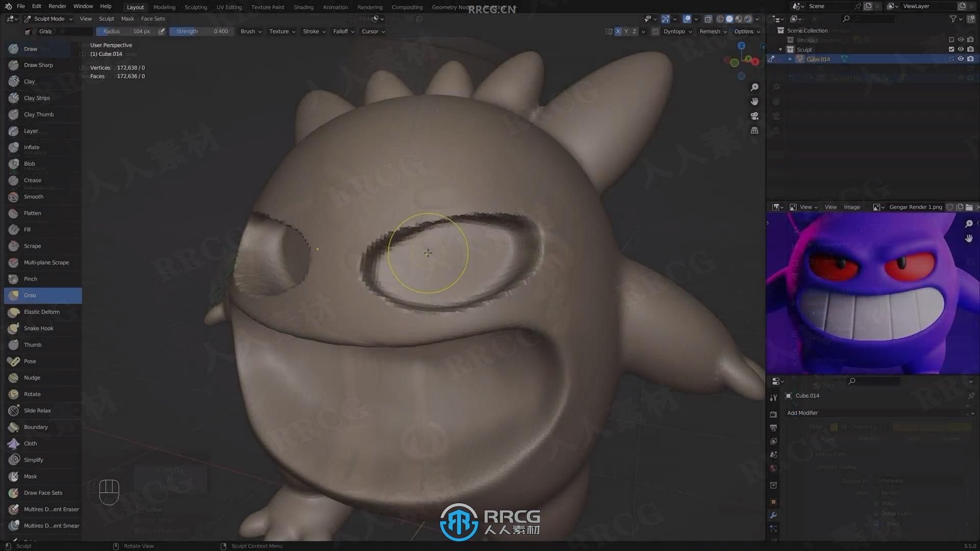Viewport: 980px width, 551px height.
Task: Switch to the Sculpting workspace tab
Action: pyautogui.click(x=195, y=7)
